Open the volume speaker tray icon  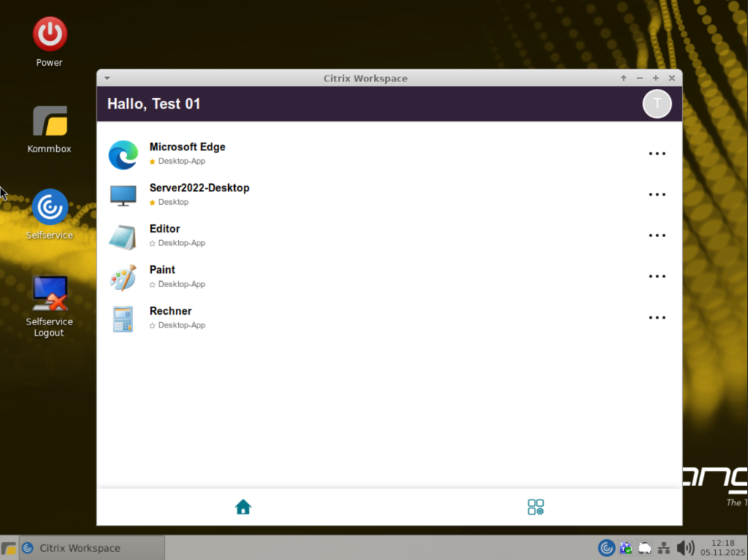(684, 548)
